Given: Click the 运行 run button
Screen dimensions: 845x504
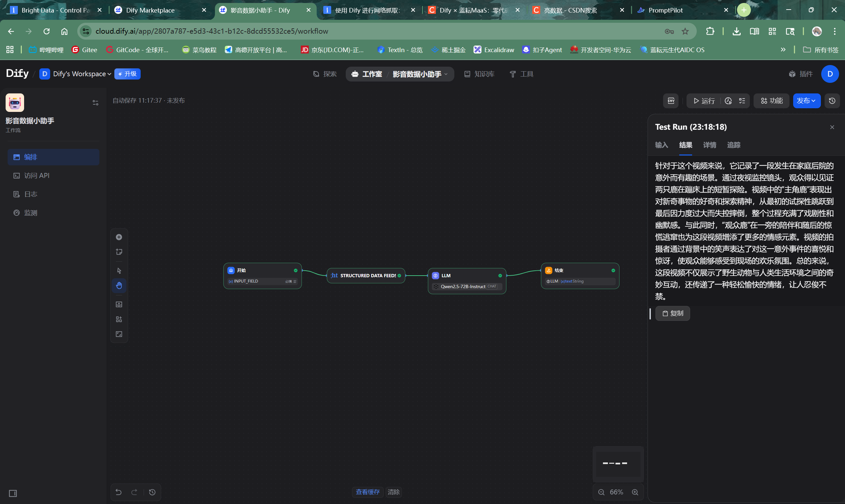Looking at the screenshot, I should point(704,101).
